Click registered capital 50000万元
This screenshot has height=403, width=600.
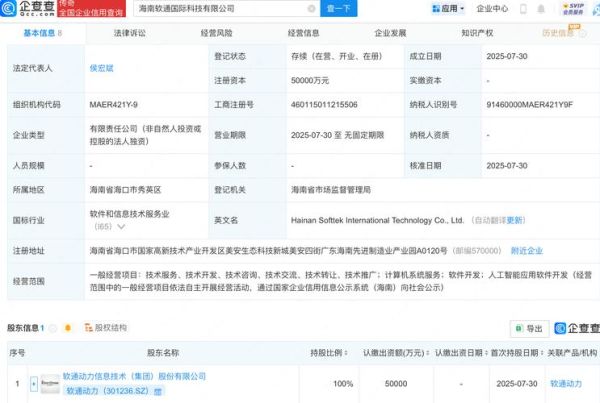click(310, 81)
